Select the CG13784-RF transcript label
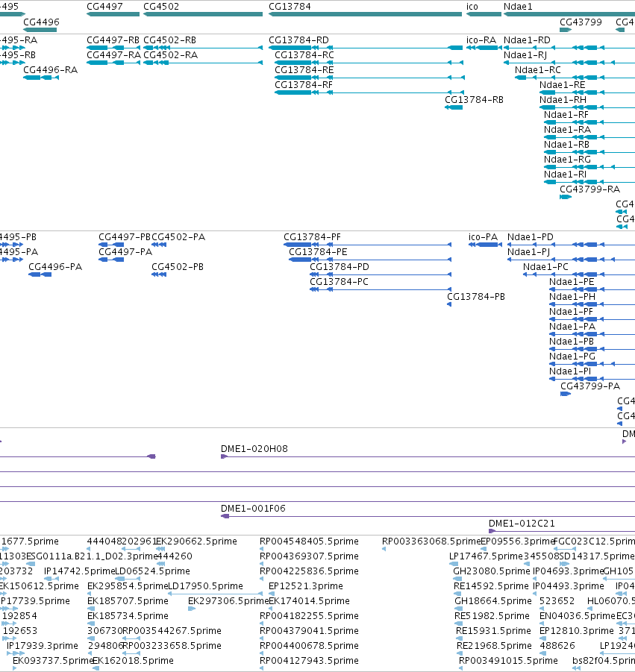This screenshot has height=672, width=635. 304,85
